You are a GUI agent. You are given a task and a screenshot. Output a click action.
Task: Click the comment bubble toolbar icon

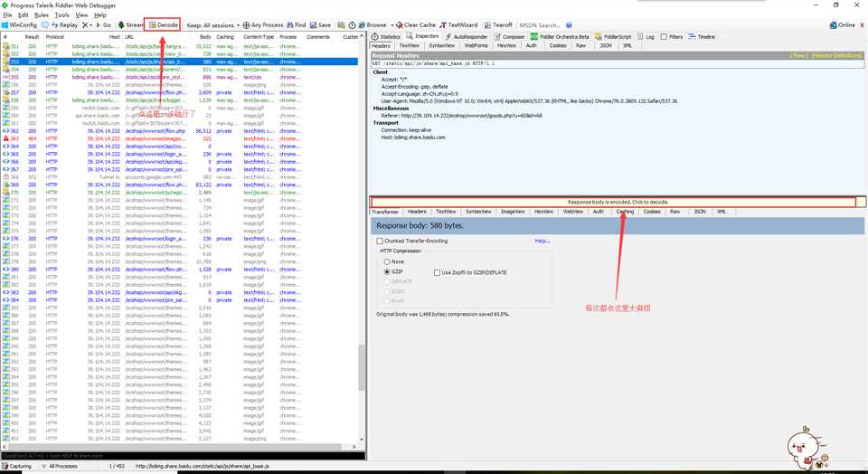[x=45, y=25]
